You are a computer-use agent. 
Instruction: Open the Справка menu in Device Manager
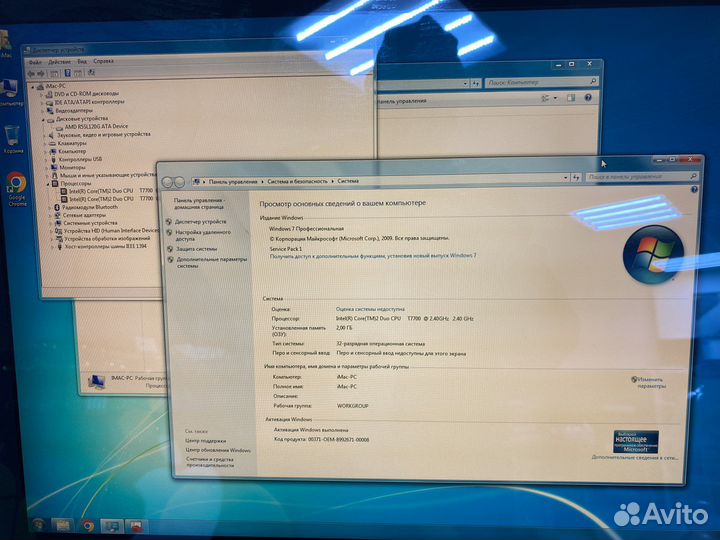[103, 61]
